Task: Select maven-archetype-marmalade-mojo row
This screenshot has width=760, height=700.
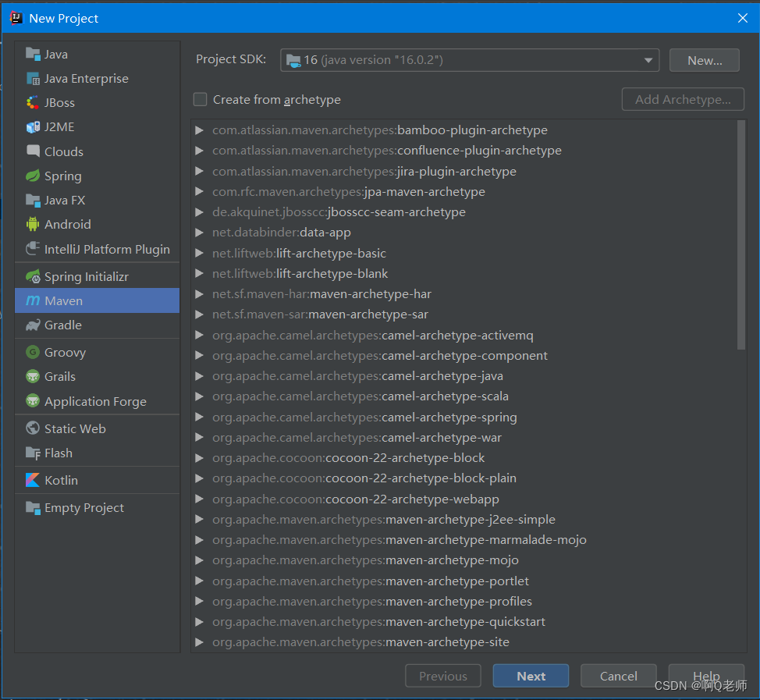Action: 465,539
